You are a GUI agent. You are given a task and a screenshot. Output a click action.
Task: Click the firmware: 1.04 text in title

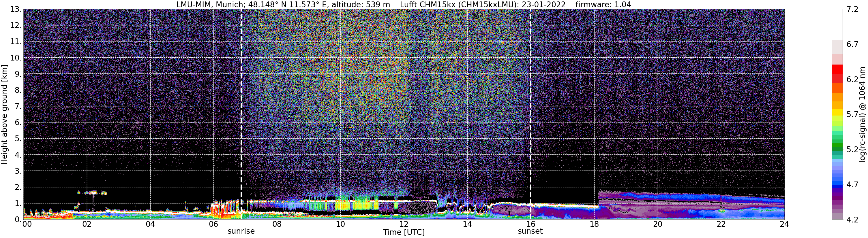tap(603, 4)
